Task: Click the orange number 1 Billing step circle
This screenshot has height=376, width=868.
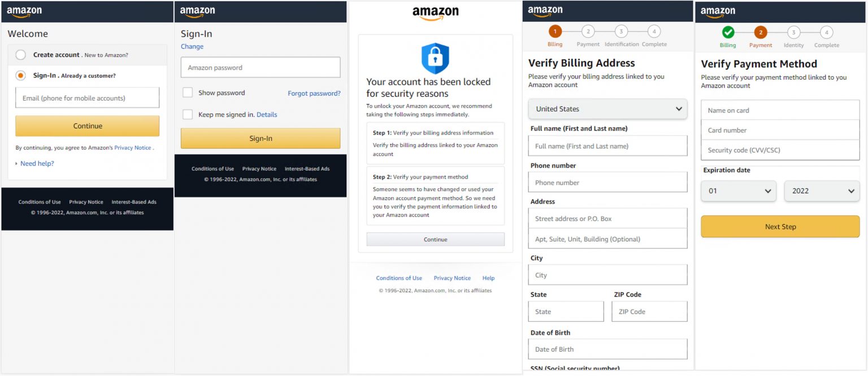Action: (555, 32)
